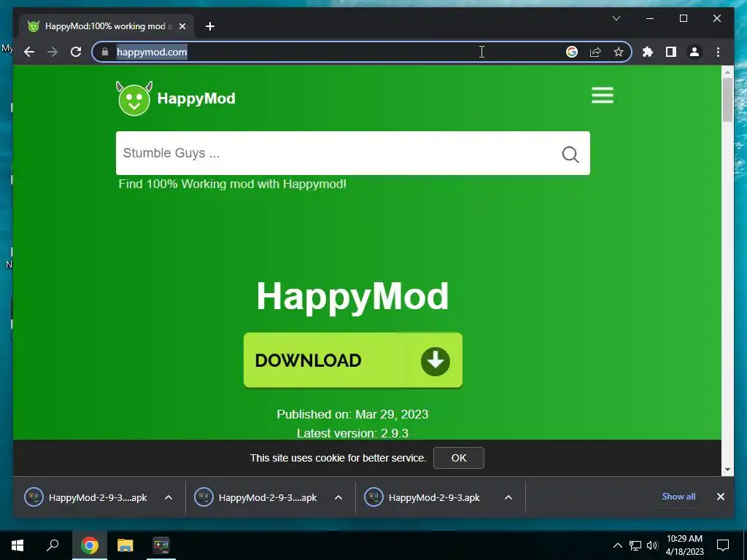The width and height of the screenshot is (747, 560).
Task: Click the share page icon
Action: (595, 52)
